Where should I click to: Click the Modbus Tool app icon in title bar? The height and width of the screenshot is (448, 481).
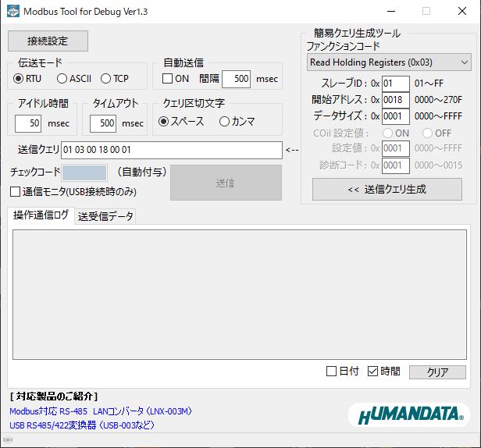(14, 11)
